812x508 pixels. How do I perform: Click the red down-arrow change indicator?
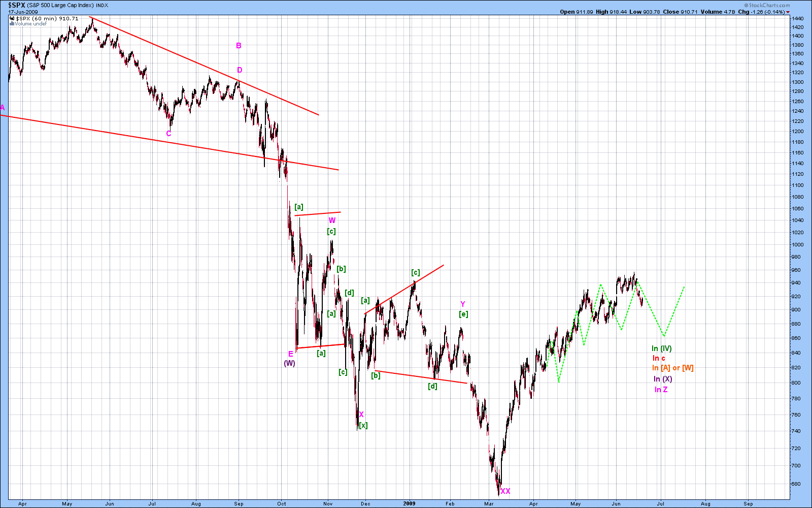pos(788,12)
